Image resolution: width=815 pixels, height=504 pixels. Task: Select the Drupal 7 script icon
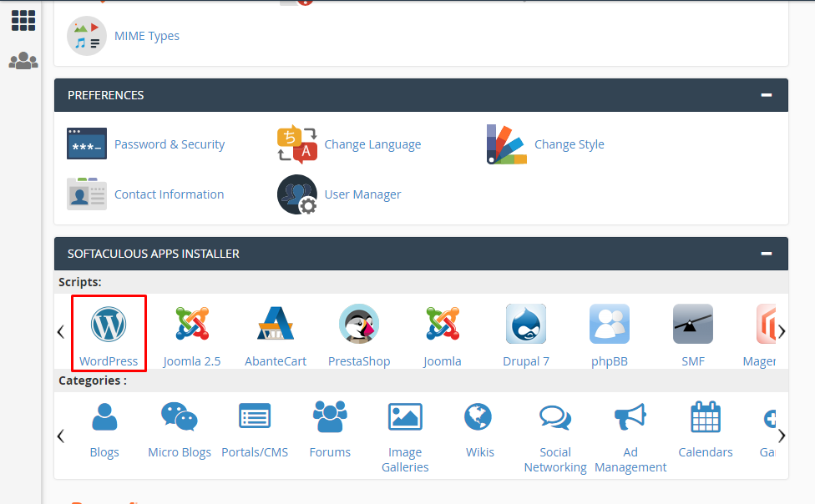click(526, 324)
